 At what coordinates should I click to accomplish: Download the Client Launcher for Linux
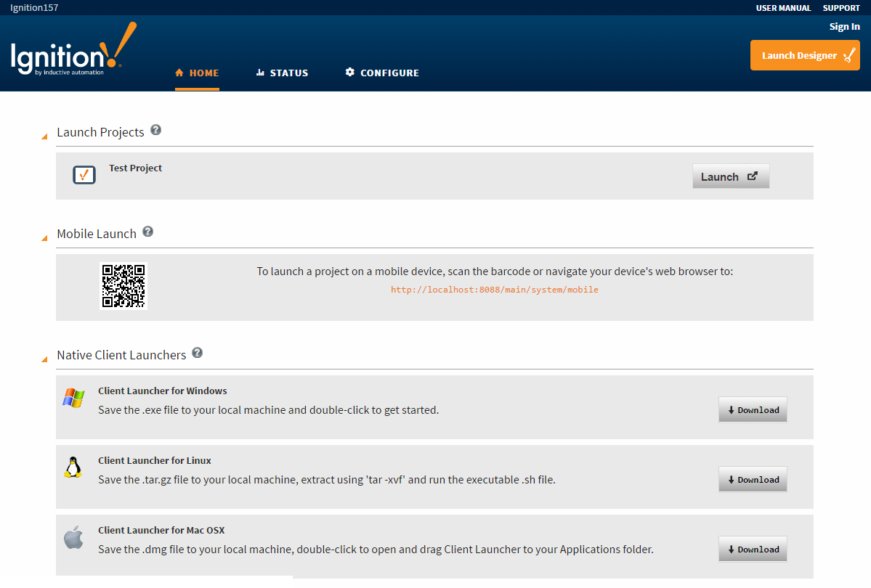click(753, 480)
